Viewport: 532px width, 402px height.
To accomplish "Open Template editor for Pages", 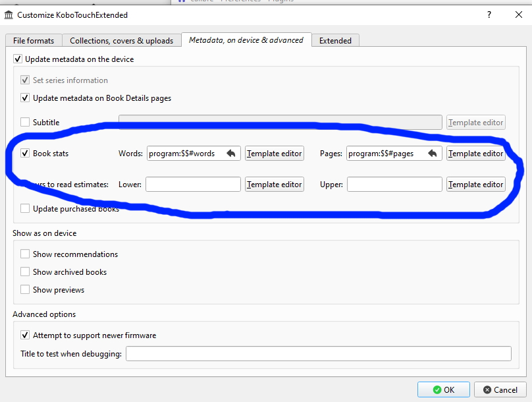I will [475, 154].
